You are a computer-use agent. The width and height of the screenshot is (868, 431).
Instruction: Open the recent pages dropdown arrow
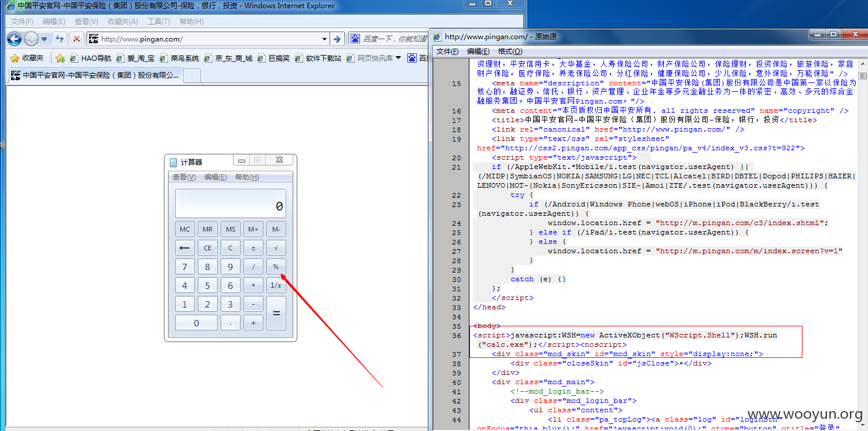[44, 39]
